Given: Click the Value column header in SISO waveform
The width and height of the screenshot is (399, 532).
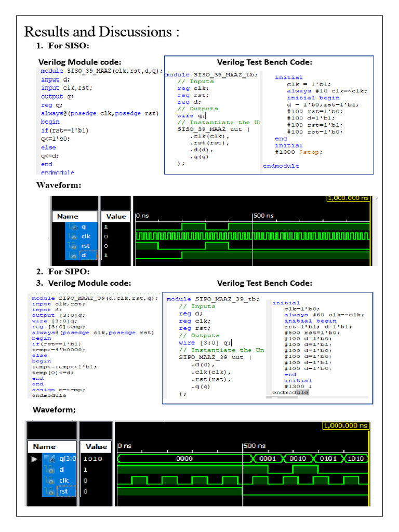Looking at the screenshot, I should tap(116, 217).
